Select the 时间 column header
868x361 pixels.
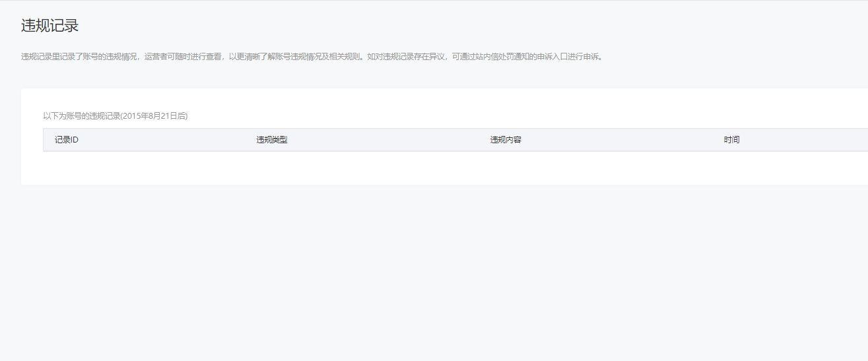[731, 140]
